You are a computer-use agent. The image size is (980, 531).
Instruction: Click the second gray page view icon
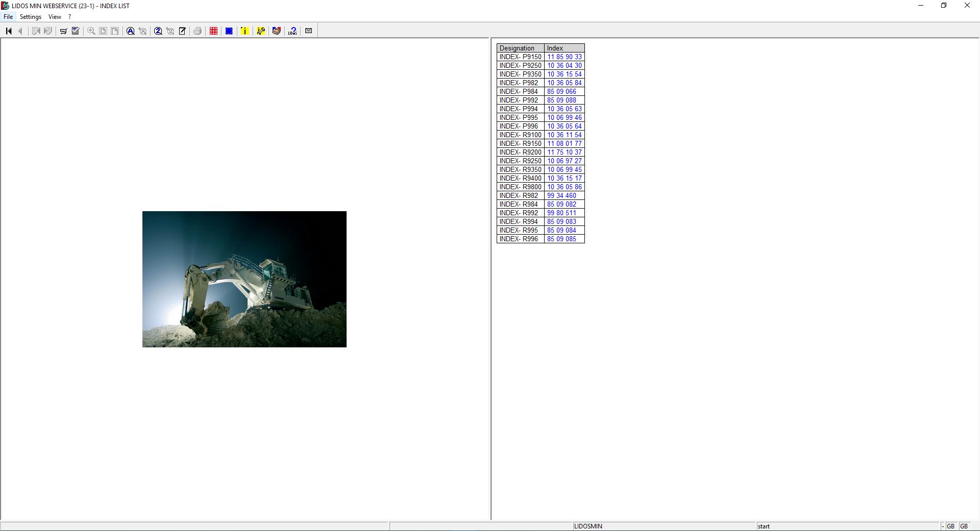click(115, 31)
